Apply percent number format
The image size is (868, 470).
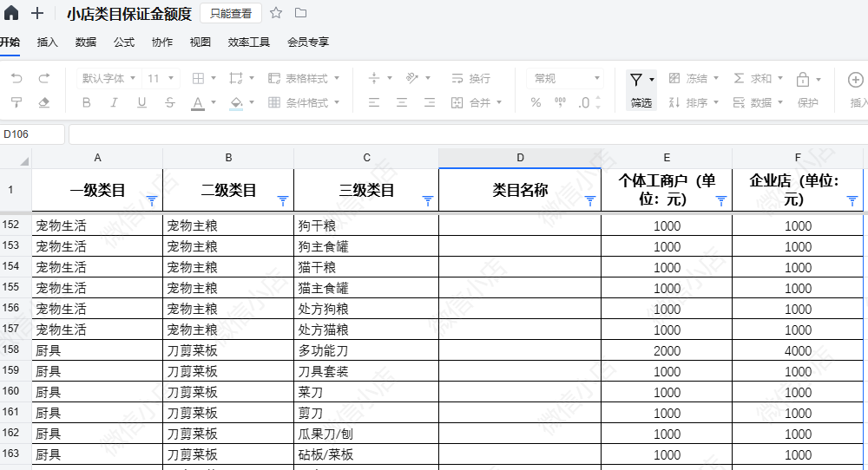(x=536, y=102)
